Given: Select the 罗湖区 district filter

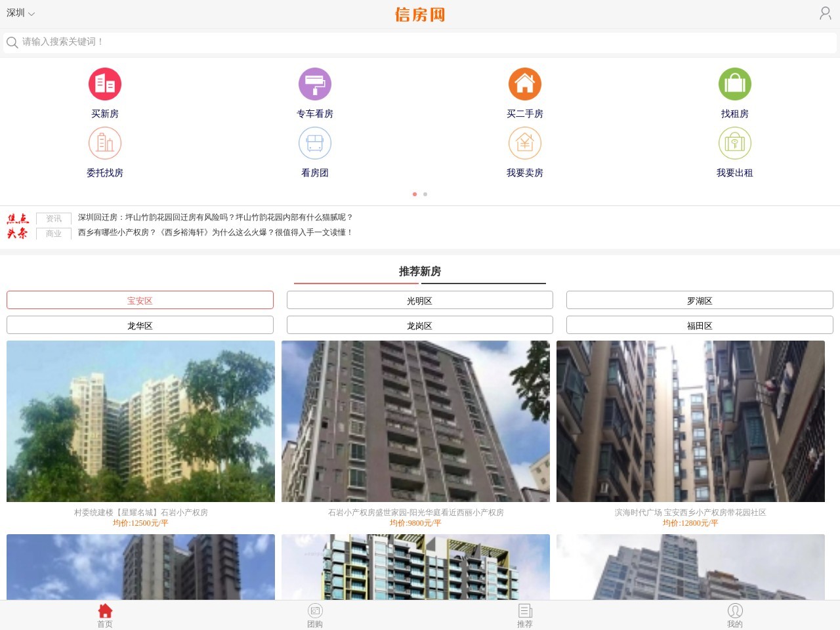Looking at the screenshot, I should coord(700,300).
